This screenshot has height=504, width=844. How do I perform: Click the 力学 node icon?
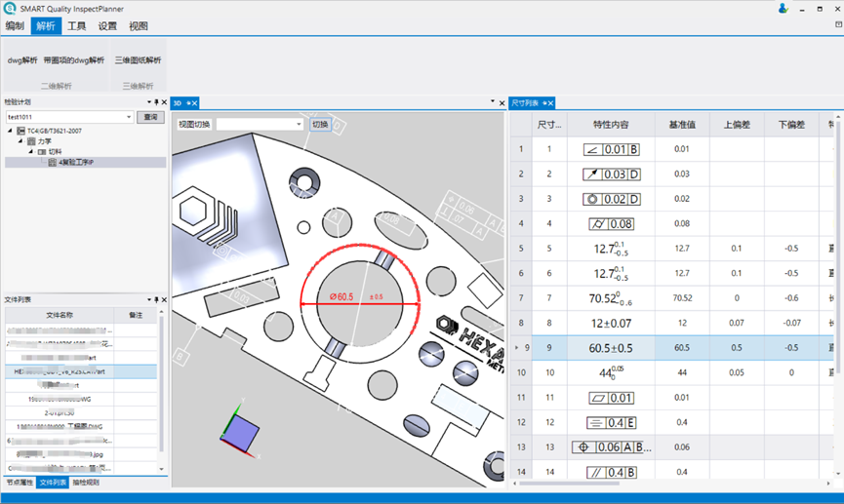click(31, 141)
